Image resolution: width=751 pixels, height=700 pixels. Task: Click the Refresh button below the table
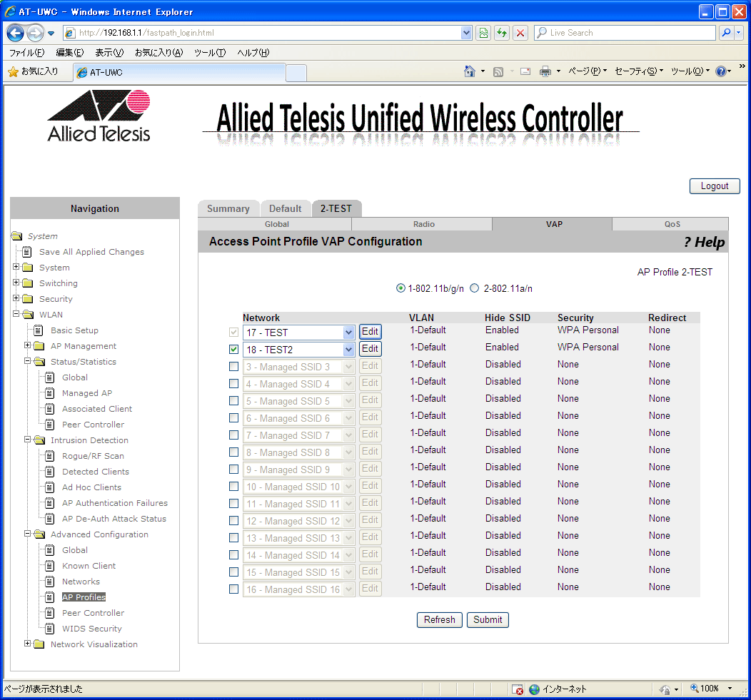[x=439, y=619]
